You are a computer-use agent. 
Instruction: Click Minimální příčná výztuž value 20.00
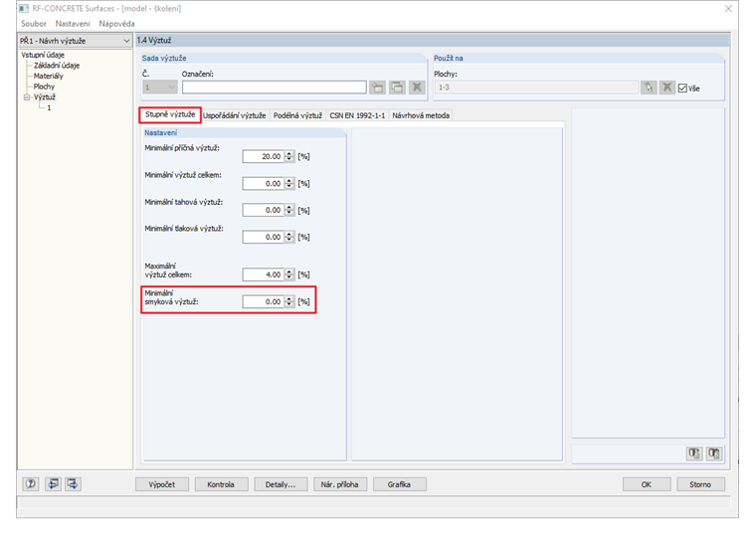[264, 156]
